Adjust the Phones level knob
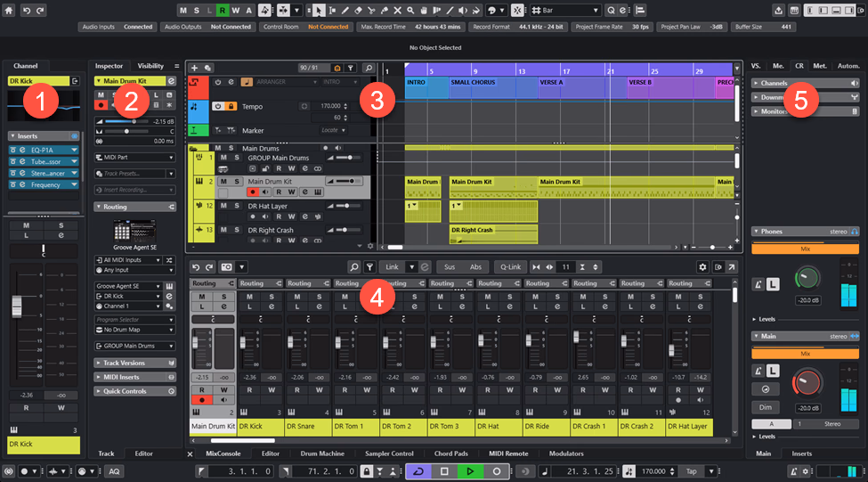Image resolution: width=868 pixels, height=482 pixels. [x=807, y=278]
